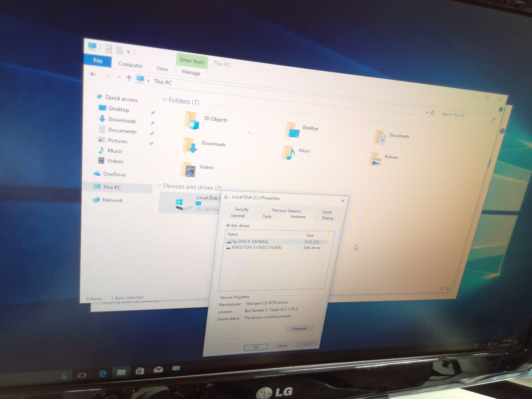Switch to the Tools tab
This screenshot has width=532, height=399.
267,216
